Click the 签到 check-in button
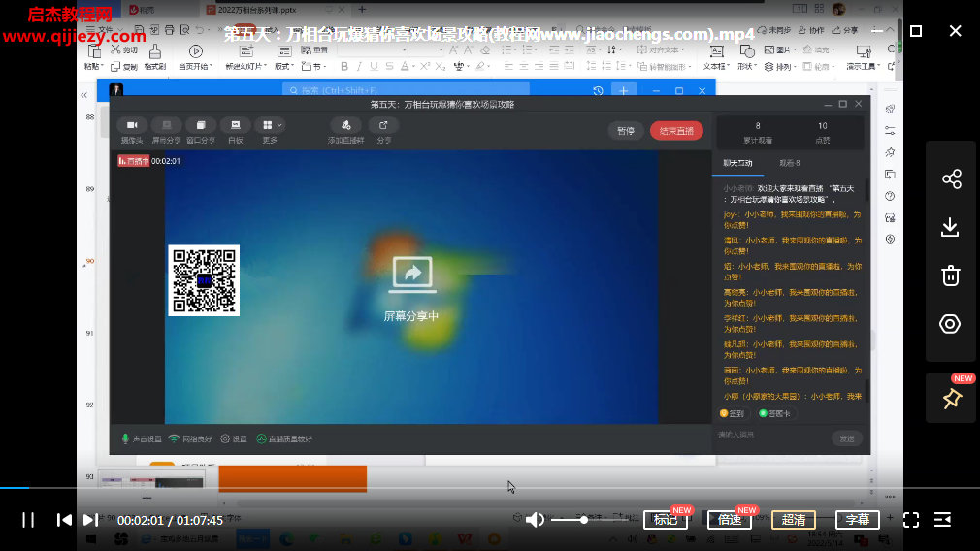The height and width of the screenshot is (551, 980). (733, 413)
